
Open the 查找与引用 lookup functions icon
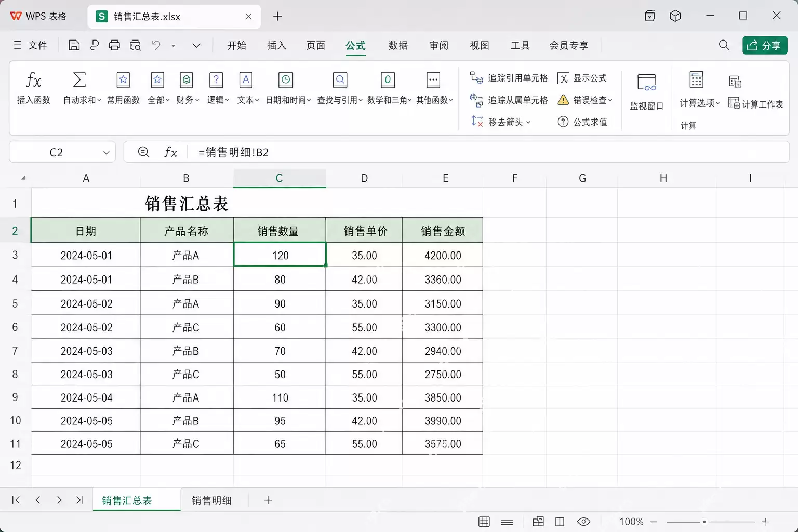coord(340,80)
